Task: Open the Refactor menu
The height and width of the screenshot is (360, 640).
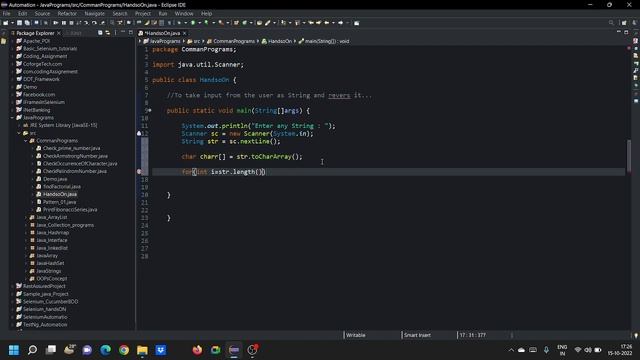Action: pyautogui.click(x=67, y=13)
